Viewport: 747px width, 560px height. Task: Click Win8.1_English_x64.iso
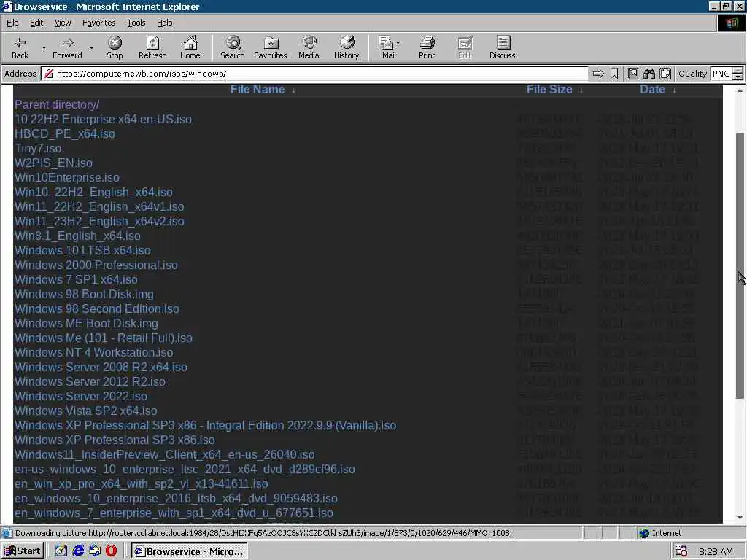pyautogui.click(x=77, y=236)
